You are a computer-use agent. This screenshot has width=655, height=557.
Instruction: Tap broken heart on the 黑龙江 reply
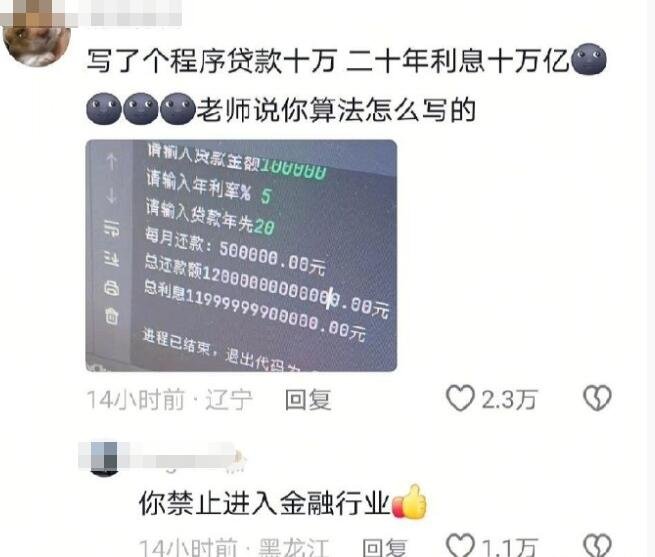coord(597,546)
